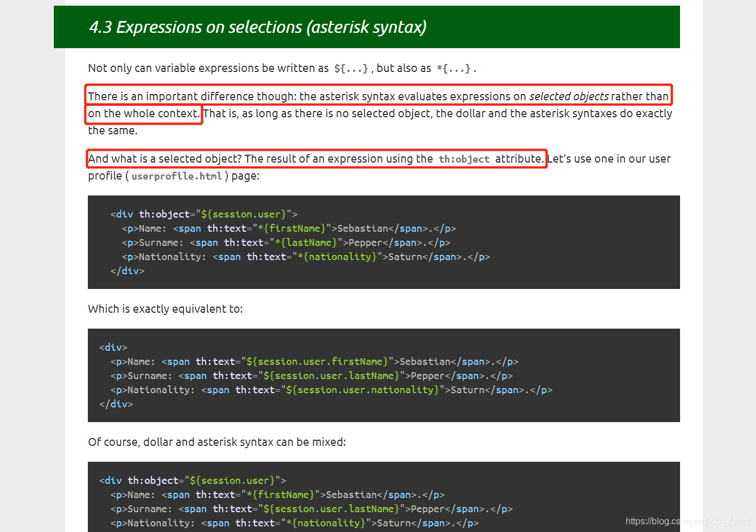Click third block line with "*{nationality}"
Viewport: 756px width, 532px height.
[295, 523]
